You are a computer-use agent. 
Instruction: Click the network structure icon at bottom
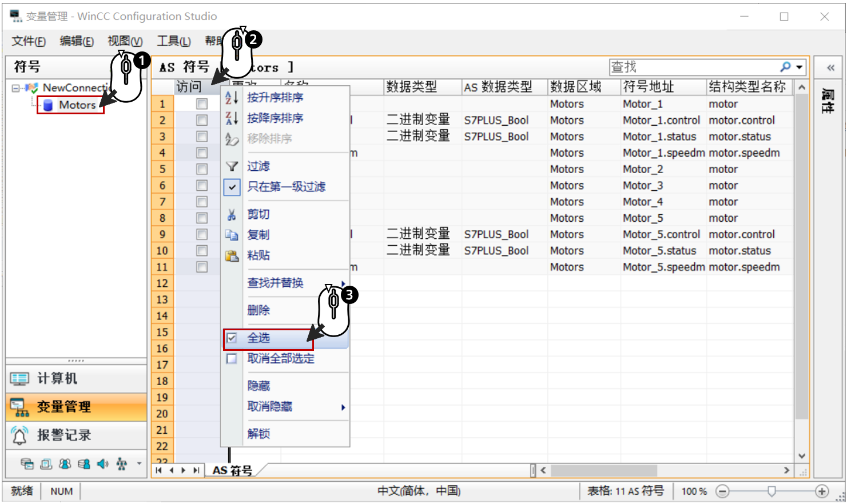pos(122,463)
